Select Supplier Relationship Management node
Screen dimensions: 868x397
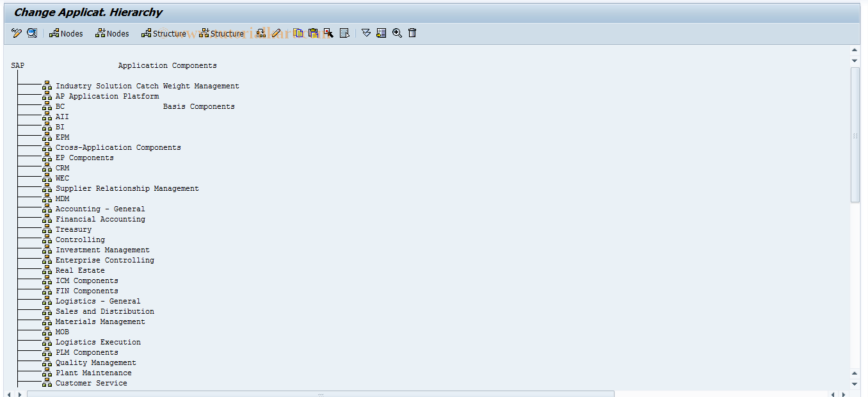(127, 188)
